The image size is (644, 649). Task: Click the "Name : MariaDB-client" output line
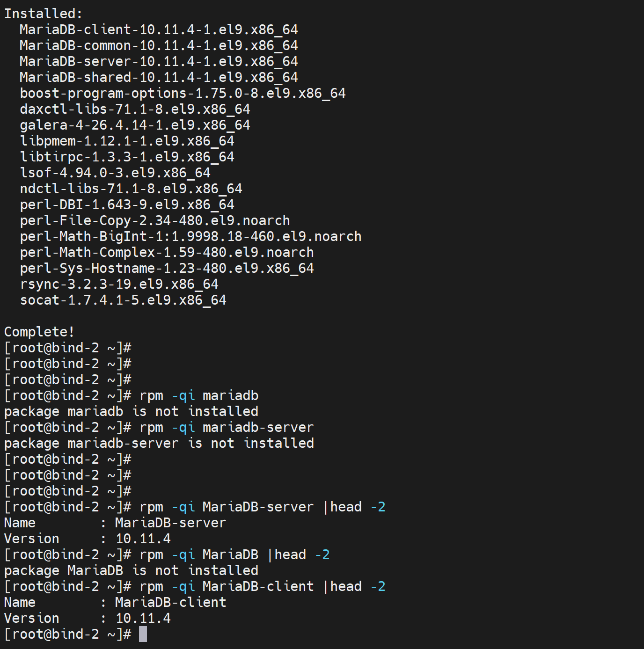[x=115, y=602]
